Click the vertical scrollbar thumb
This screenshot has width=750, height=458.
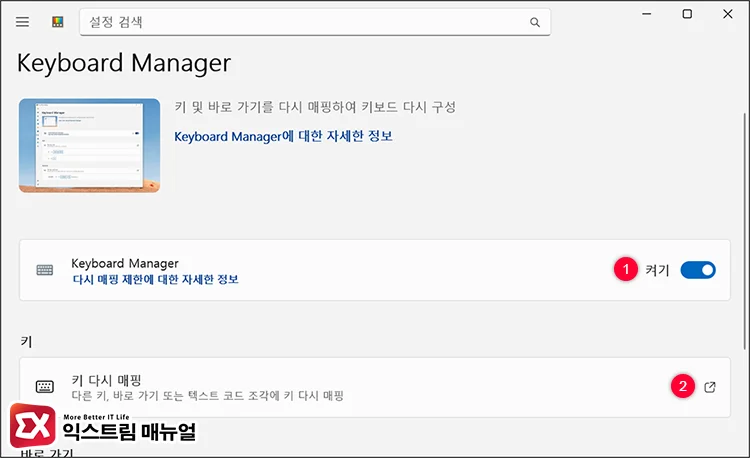pyautogui.click(x=745, y=231)
